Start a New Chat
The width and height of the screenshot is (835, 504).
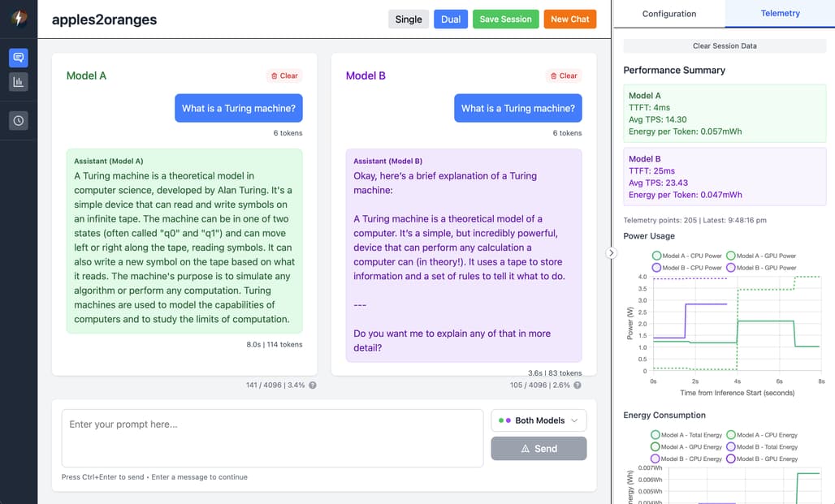[x=570, y=19]
